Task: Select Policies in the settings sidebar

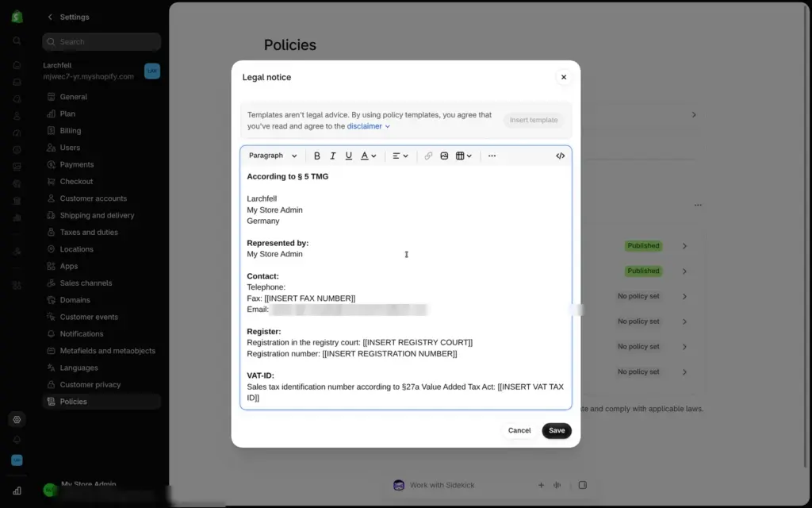Action: tap(101, 401)
